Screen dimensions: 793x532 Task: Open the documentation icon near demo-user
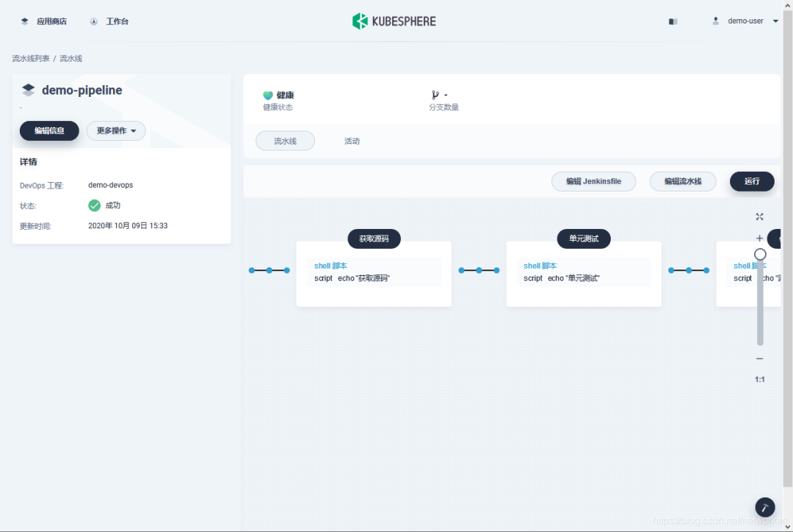click(x=673, y=21)
